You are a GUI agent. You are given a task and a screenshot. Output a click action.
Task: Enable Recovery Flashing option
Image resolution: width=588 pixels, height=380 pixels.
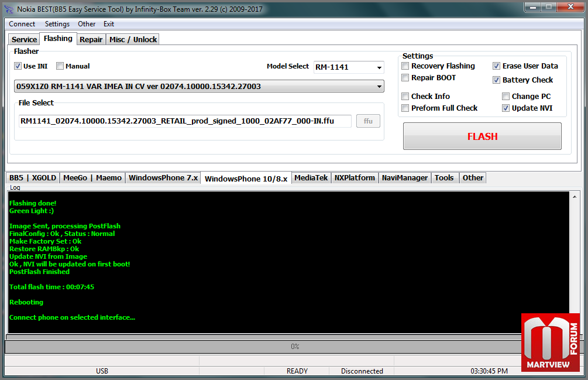pos(405,66)
